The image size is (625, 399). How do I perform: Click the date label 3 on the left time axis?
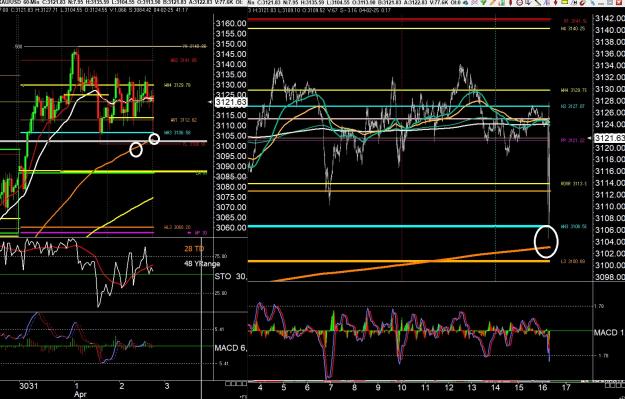tap(167, 386)
